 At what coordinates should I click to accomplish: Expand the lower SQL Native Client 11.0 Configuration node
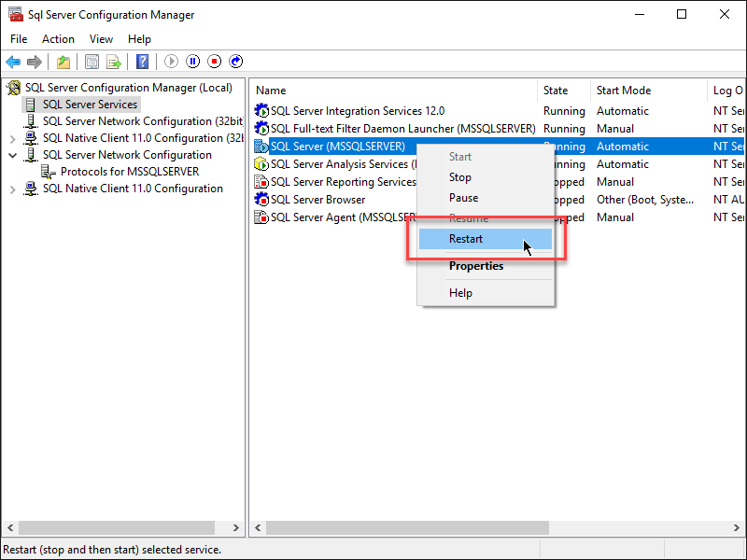tap(13, 189)
